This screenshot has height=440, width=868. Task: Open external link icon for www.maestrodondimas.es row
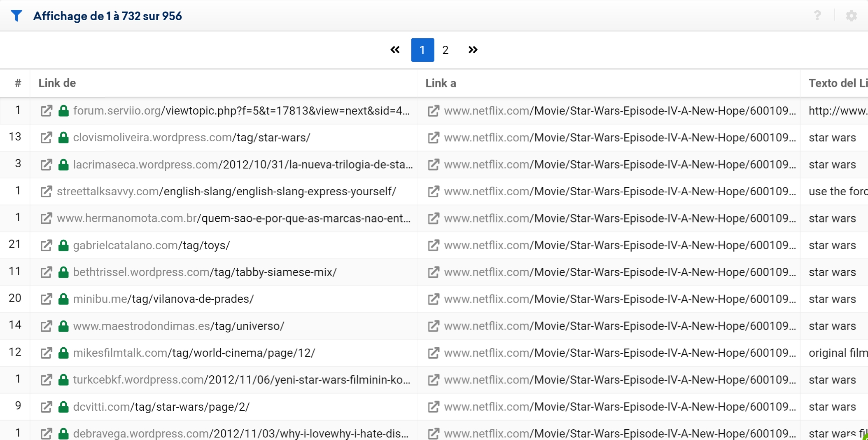tap(47, 326)
